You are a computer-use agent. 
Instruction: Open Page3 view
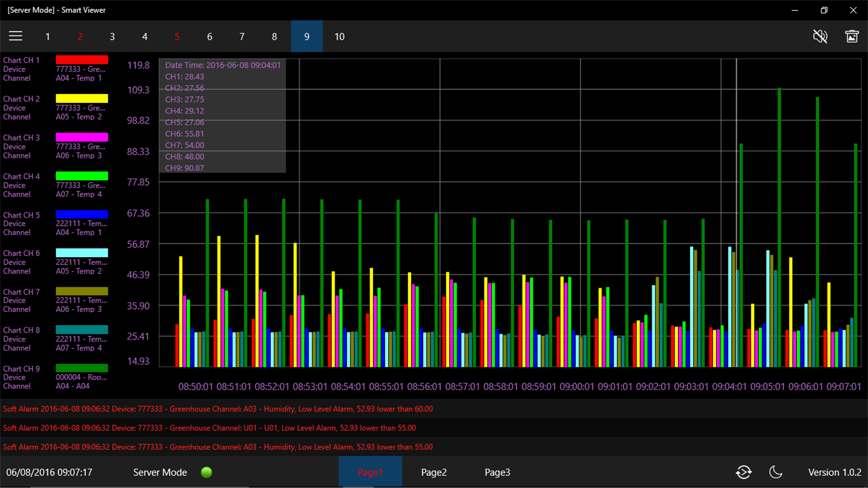click(x=497, y=472)
